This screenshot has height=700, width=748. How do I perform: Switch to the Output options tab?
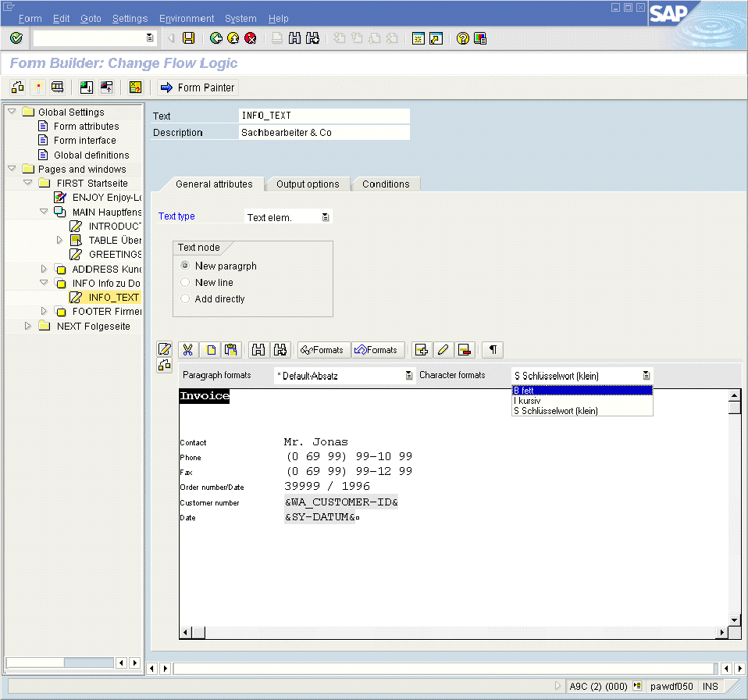[x=308, y=184]
